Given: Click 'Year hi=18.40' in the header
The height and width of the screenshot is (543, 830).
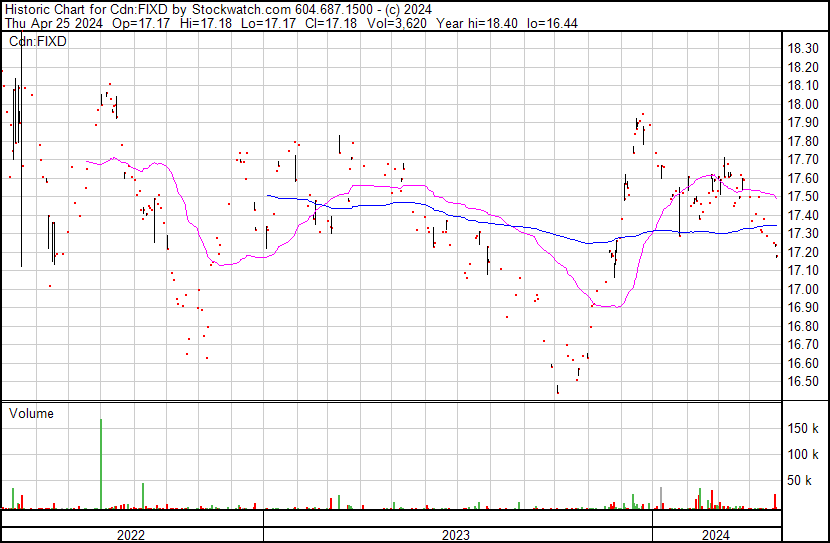Looking at the screenshot, I should pyautogui.click(x=477, y=23).
